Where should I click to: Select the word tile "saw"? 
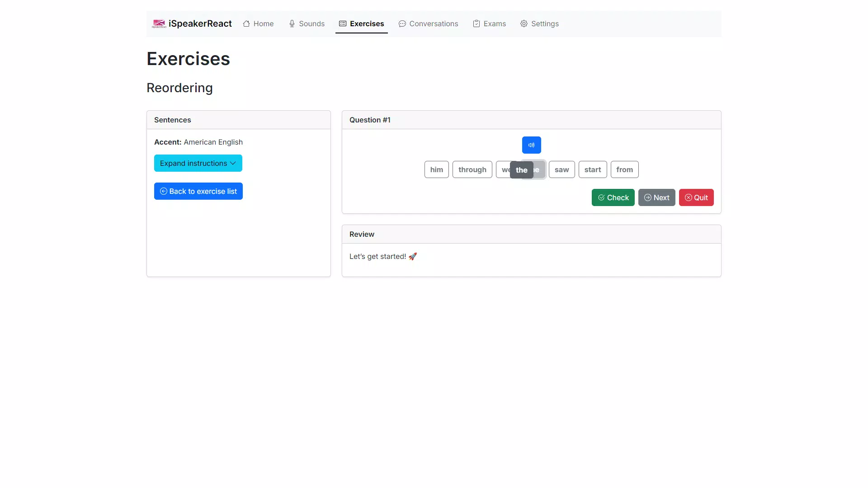coord(562,169)
